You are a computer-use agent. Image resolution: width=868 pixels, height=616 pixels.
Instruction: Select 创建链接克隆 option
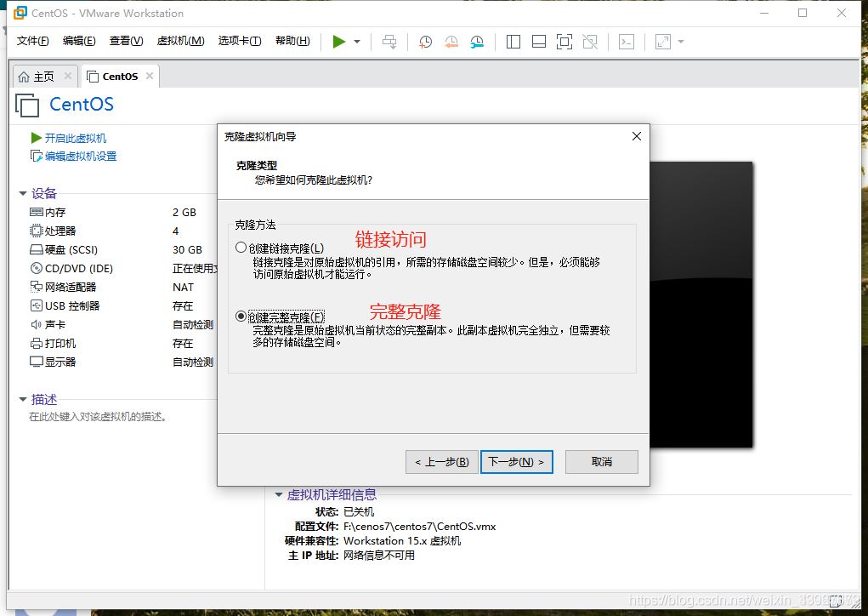point(241,246)
